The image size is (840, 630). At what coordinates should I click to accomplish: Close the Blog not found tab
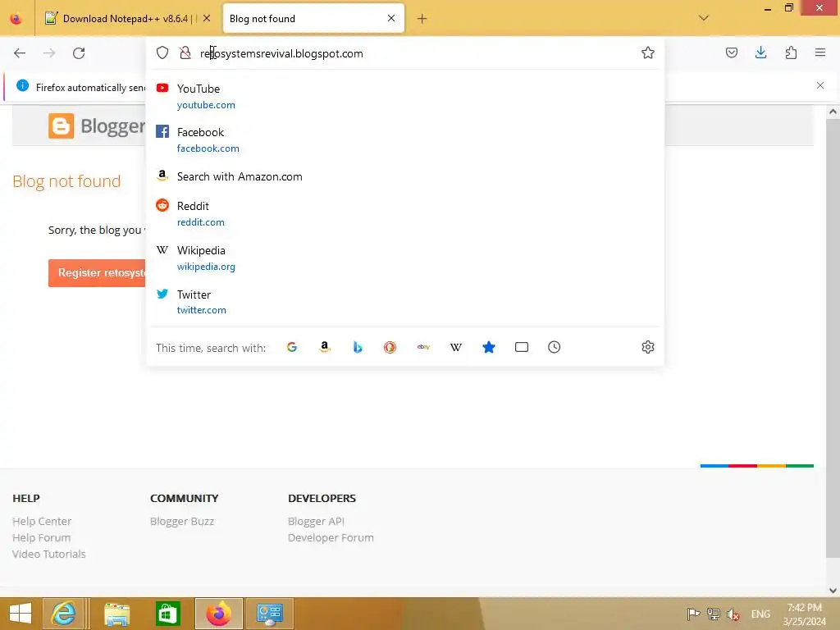click(x=391, y=18)
